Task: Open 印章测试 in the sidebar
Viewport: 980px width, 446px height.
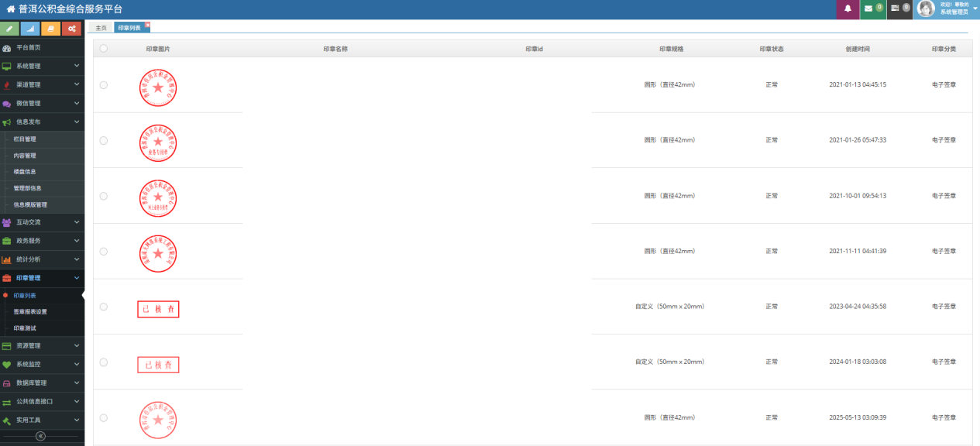Action: (25, 328)
